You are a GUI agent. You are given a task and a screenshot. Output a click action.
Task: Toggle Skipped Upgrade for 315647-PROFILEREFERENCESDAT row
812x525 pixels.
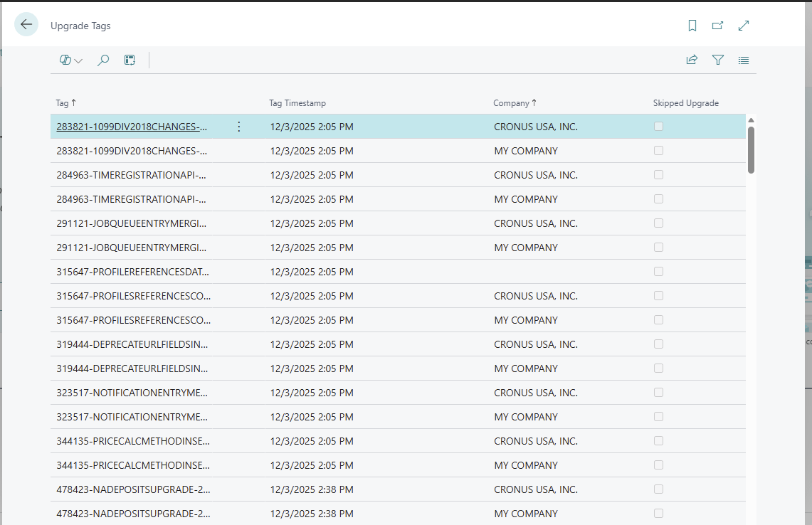658,272
